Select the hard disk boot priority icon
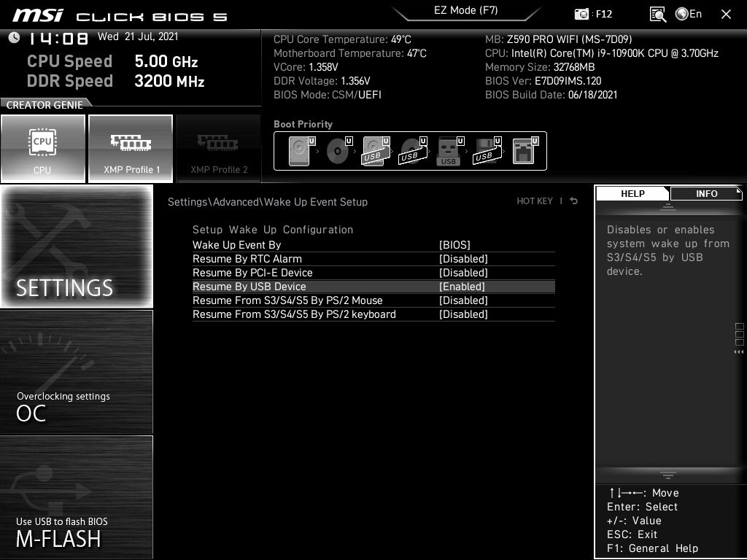The height and width of the screenshot is (560, 747). [x=301, y=151]
